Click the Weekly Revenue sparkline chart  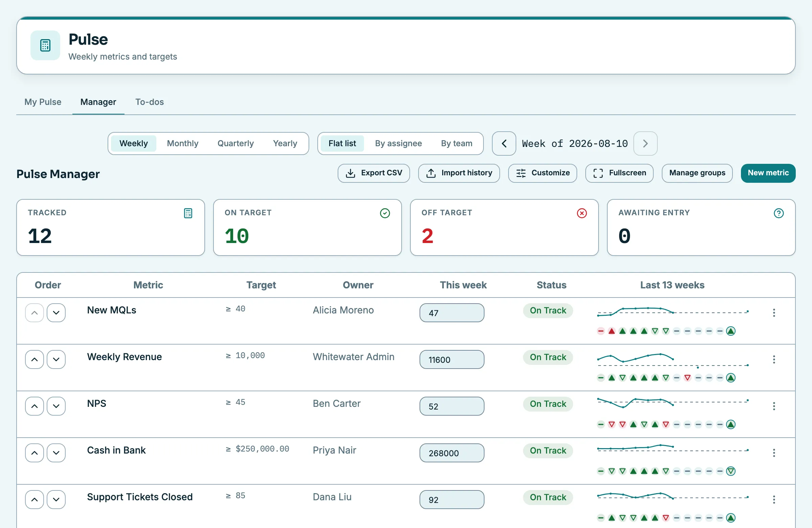click(673, 360)
